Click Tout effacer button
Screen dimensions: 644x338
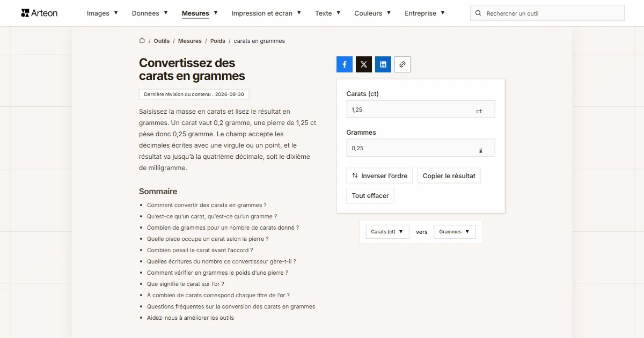tap(370, 196)
